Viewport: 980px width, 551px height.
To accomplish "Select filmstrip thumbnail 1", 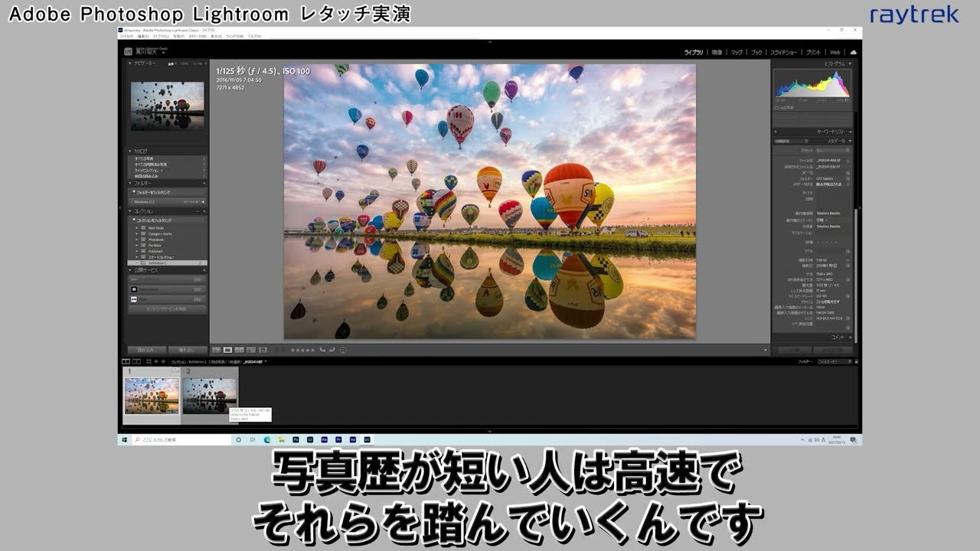I will point(152,395).
